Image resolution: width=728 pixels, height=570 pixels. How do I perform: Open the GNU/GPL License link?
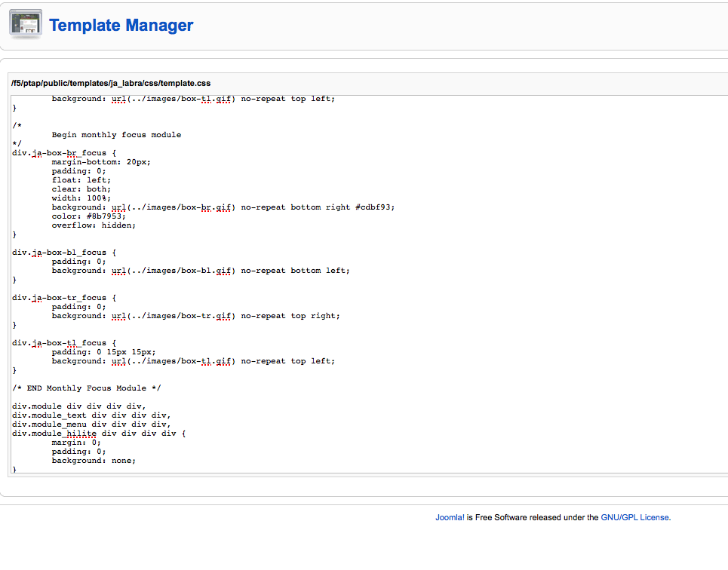point(635,517)
